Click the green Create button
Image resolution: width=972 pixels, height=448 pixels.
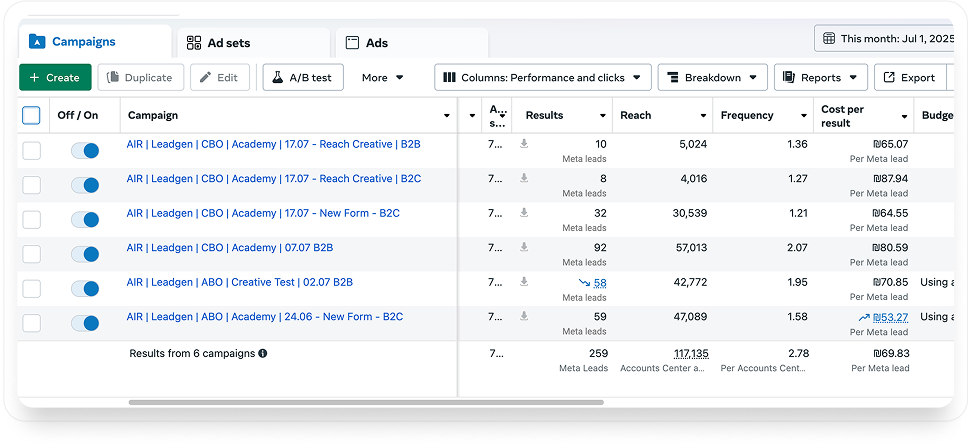(55, 78)
